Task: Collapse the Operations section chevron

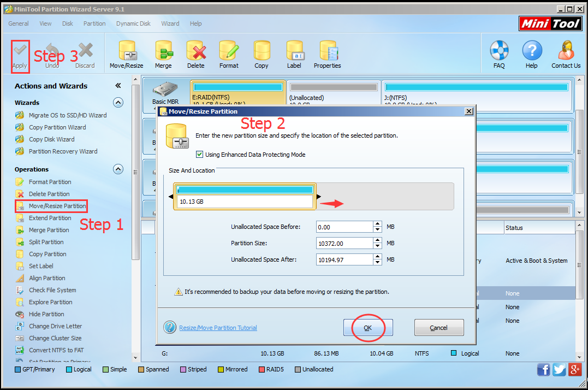Action: 118,169
